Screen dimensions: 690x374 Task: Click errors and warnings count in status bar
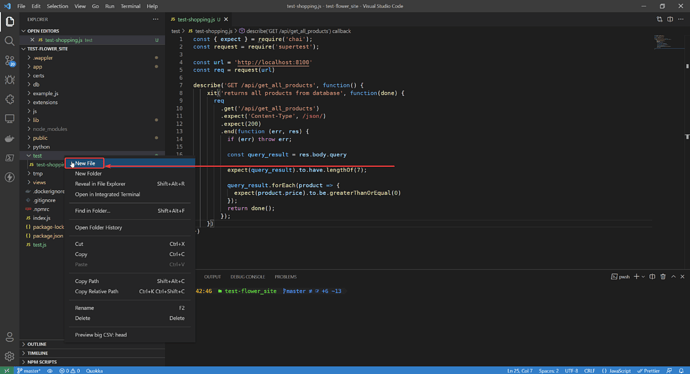pos(70,370)
